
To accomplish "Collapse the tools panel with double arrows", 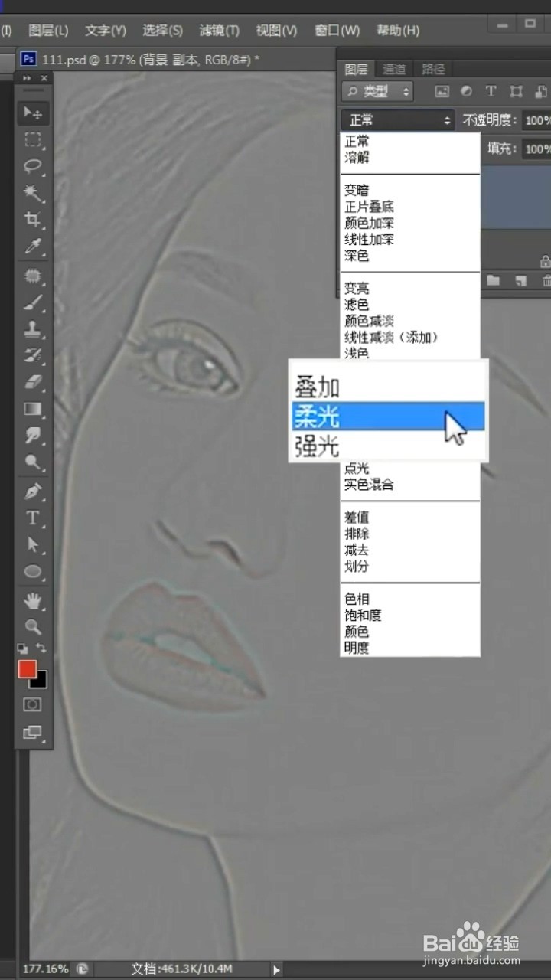I will [x=27, y=78].
